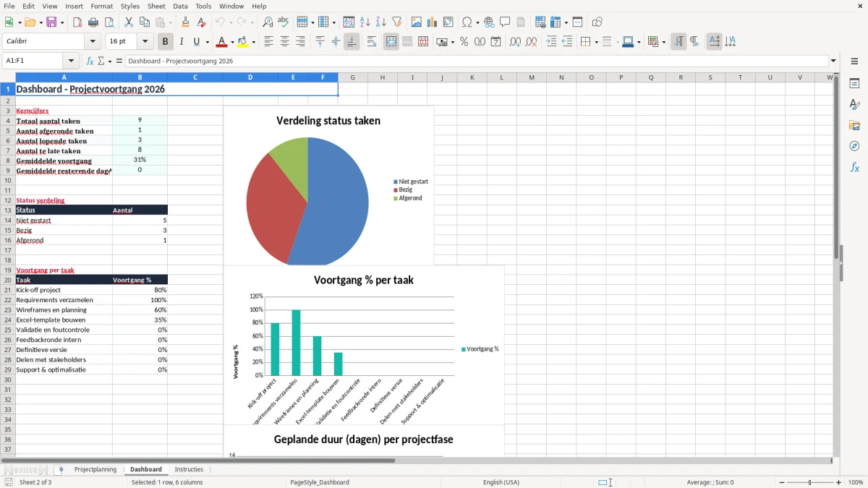Insert a hyperlink

tap(489, 22)
